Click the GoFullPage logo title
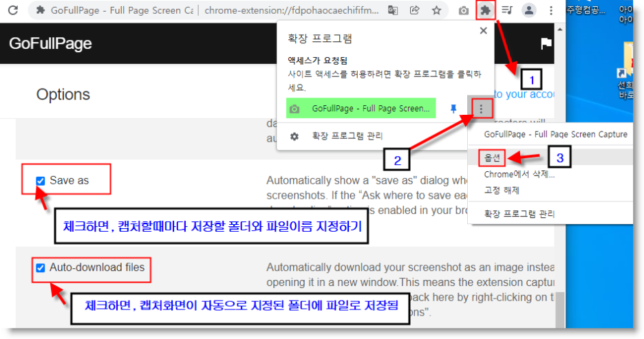The height and width of the screenshot is (339, 644). click(50, 43)
